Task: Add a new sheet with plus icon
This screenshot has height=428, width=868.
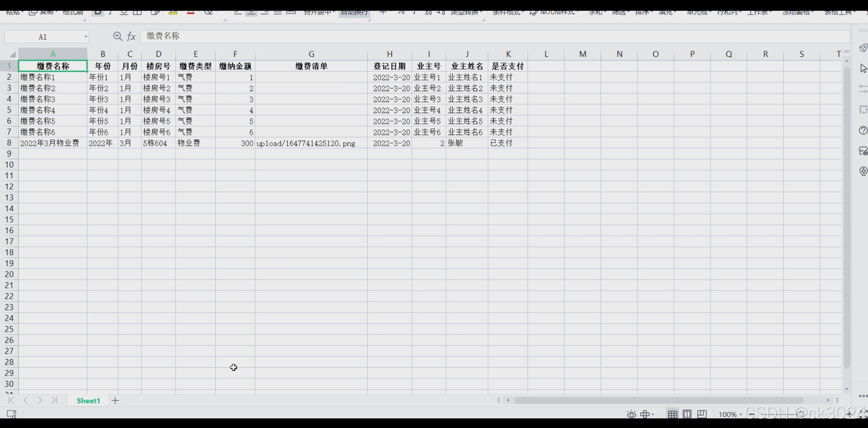Action: point(115,401)
